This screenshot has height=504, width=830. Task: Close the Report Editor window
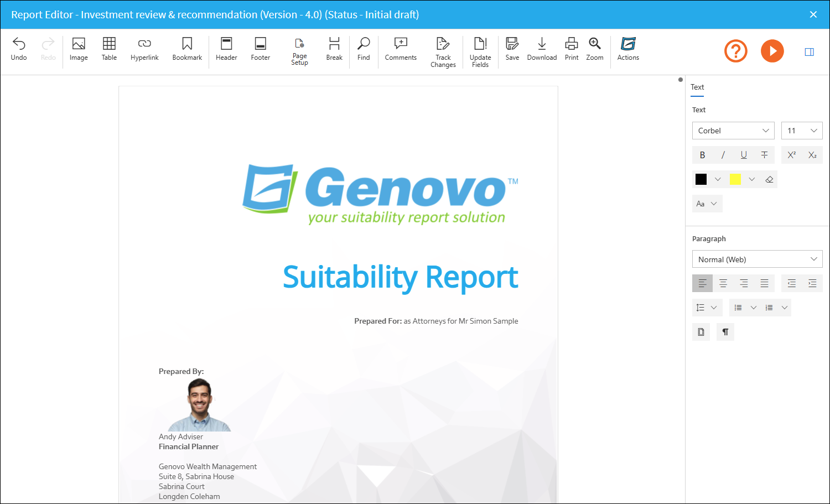[813, 14]
